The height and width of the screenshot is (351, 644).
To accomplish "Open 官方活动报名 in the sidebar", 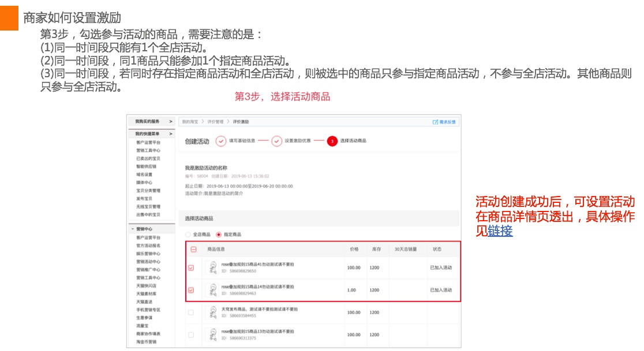I will point(148,246).
